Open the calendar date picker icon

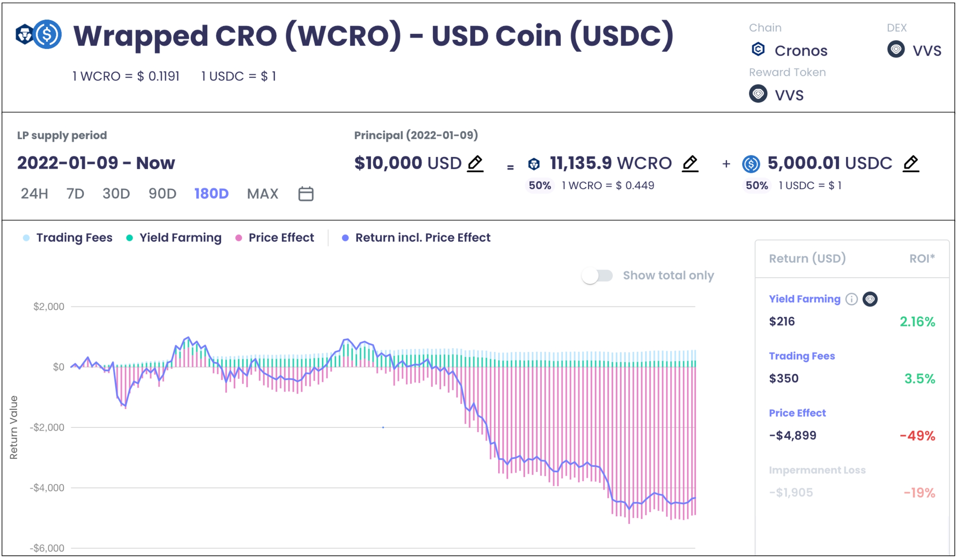(x=306, y=194)
